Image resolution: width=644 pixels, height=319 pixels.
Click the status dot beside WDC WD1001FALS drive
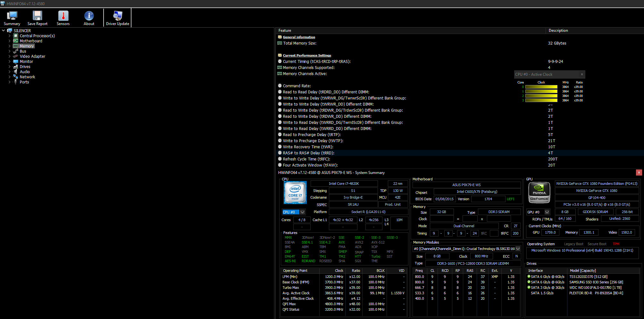click(x=529, y=287)
